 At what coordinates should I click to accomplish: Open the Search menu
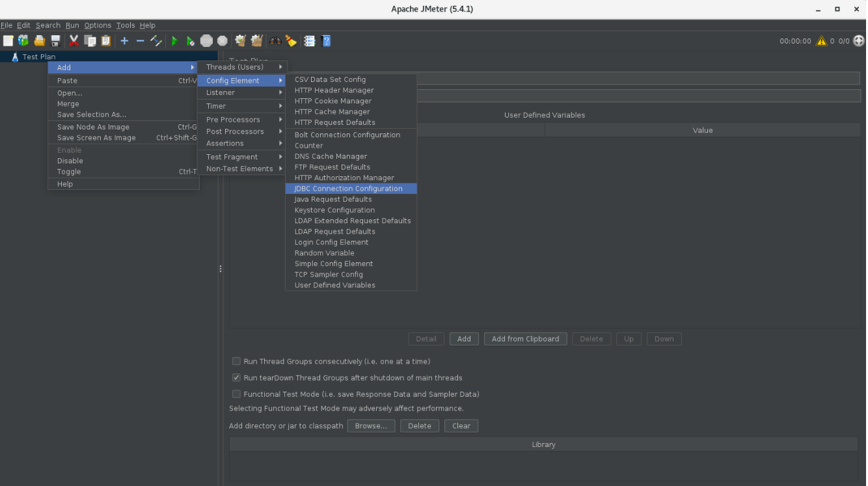click(48, 25)
